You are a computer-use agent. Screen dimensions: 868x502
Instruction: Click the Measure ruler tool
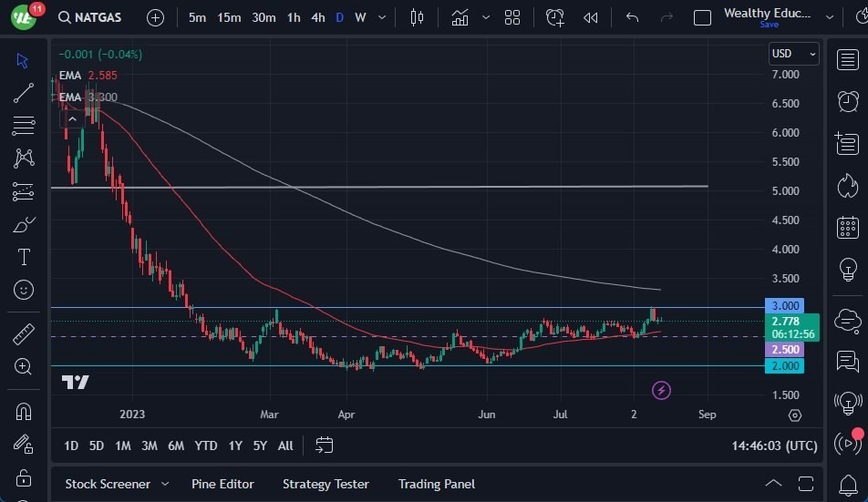tap(24, 333)
